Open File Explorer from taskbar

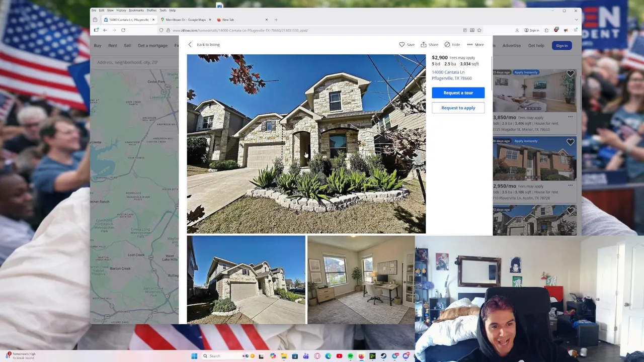(x=284, y=356)
